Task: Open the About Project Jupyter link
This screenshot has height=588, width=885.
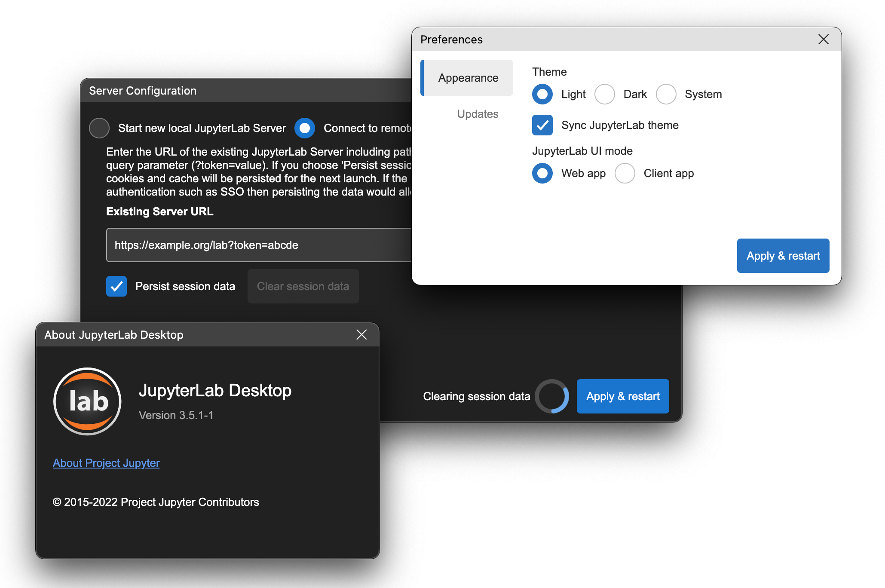Action: tap(106, 463)
